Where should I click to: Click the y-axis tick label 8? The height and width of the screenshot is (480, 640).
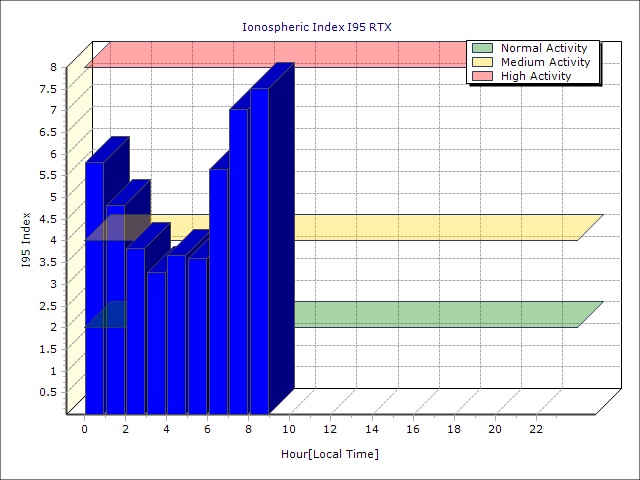click(54, 67)
